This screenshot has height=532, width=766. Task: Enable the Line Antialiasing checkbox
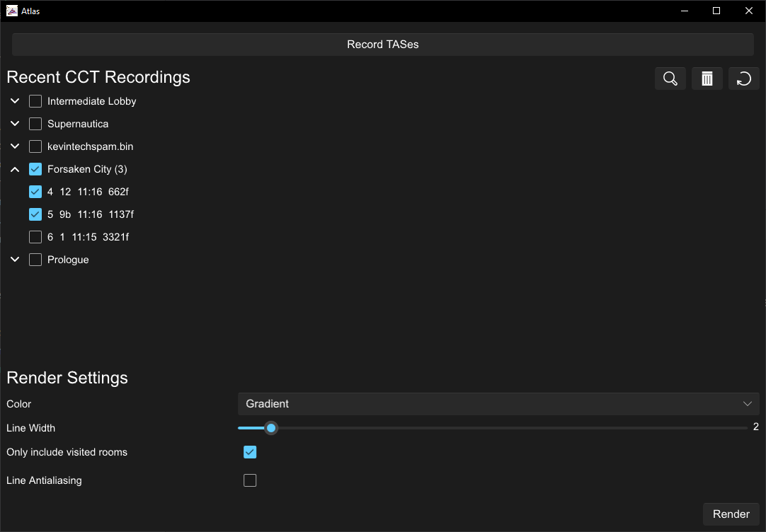point(250,480)
